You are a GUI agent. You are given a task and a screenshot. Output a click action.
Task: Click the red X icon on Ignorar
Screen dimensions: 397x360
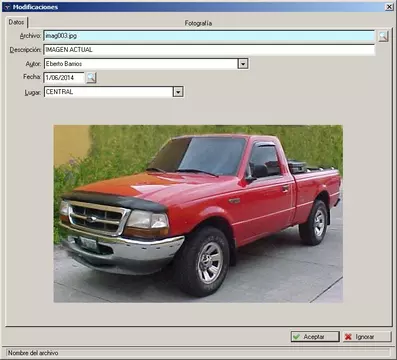point(348,337)
